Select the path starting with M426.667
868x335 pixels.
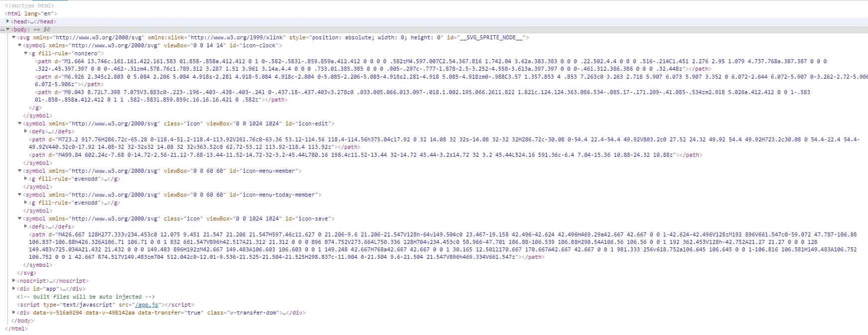(x=443, y=246)
